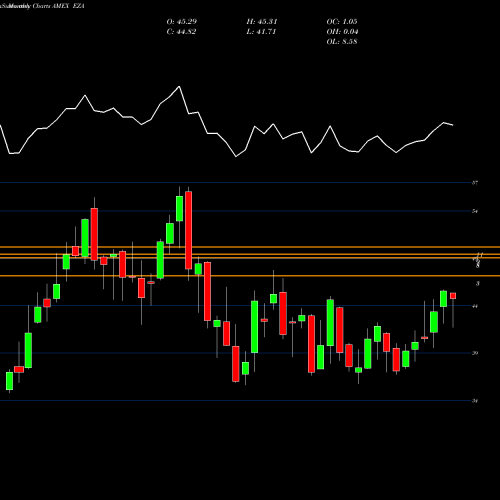Click the 39 price axis label

tap(475, 353)
